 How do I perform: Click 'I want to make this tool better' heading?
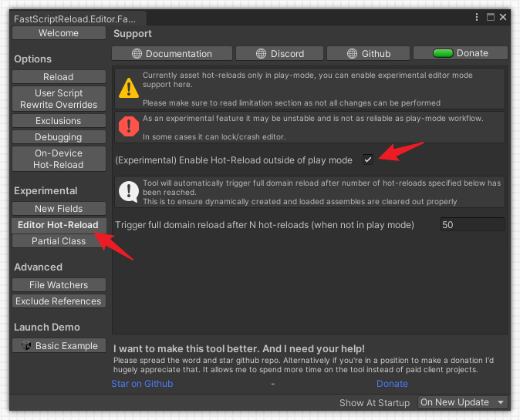pyautogui.click(x=239, y=349)
